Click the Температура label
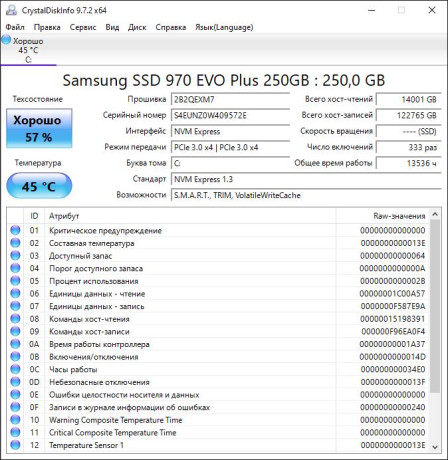 pos(38,163)
